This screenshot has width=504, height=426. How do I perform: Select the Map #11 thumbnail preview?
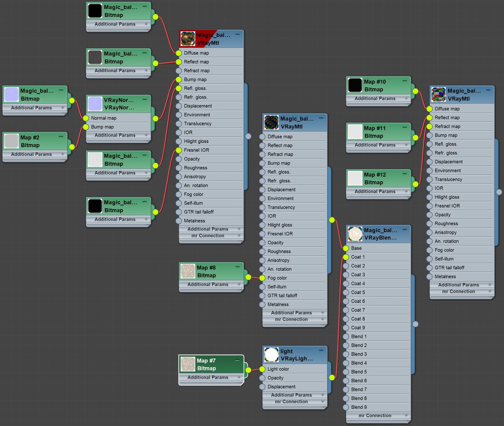coord(355,132)
